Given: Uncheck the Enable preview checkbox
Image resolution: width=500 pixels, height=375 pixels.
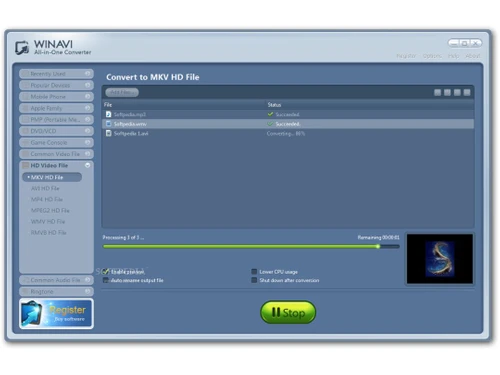Looking at the screenshot, I should tap(106, 272).
